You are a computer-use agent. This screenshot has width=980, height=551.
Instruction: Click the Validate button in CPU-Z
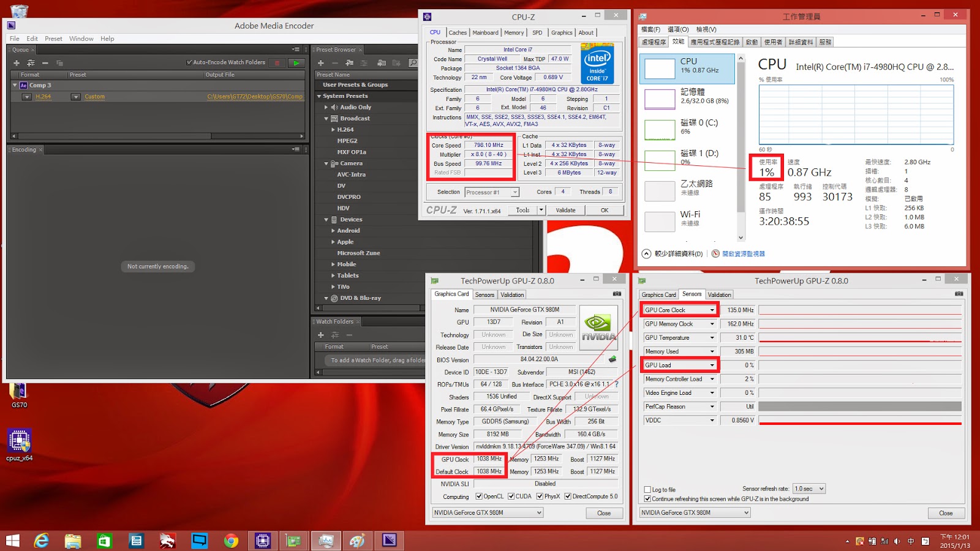click(565, 210)
